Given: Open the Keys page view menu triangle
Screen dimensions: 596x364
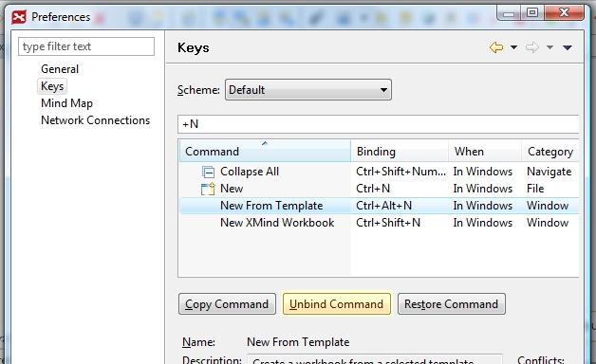Looking at the screenshot, I should pyautogui.click(x=568, y=47).
